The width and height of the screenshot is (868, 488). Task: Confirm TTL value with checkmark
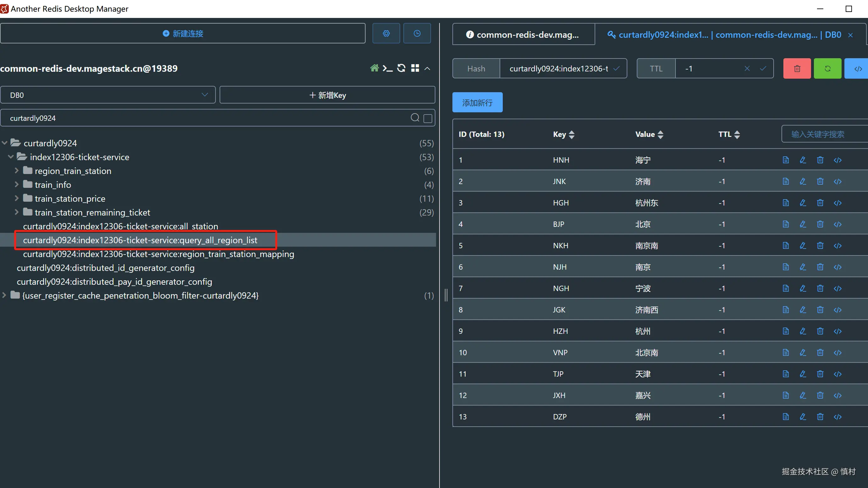763,69
